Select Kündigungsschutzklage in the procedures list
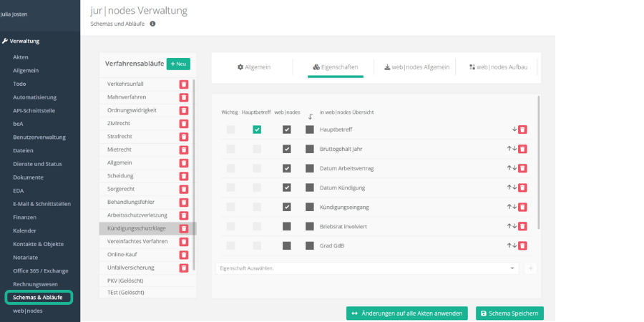This screenshot has height=322, width=644. 136,228
